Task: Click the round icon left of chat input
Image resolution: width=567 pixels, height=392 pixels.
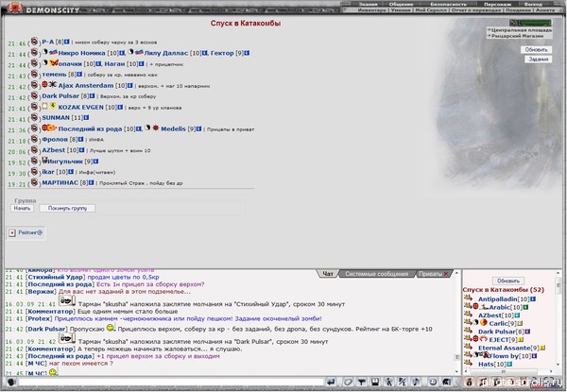Action: click(x=11, y=382)
